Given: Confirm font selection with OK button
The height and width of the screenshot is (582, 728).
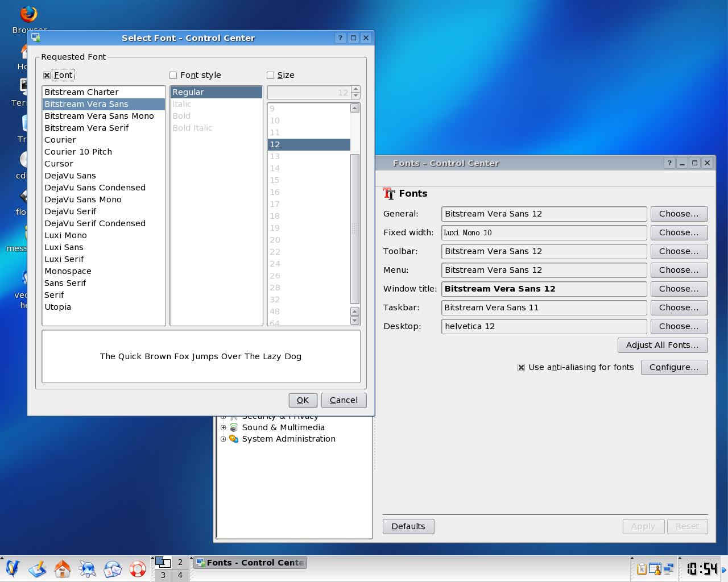Looking at the screenshot, I should 303,400.
